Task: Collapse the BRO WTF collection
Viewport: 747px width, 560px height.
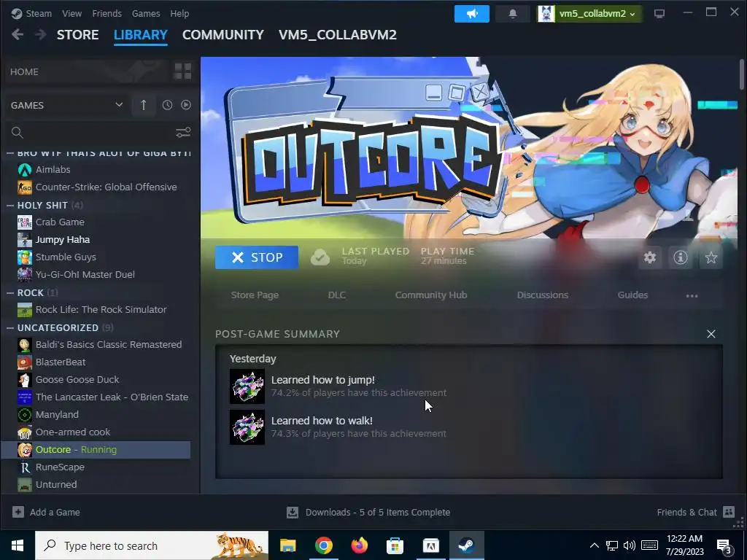Action: 10,153
